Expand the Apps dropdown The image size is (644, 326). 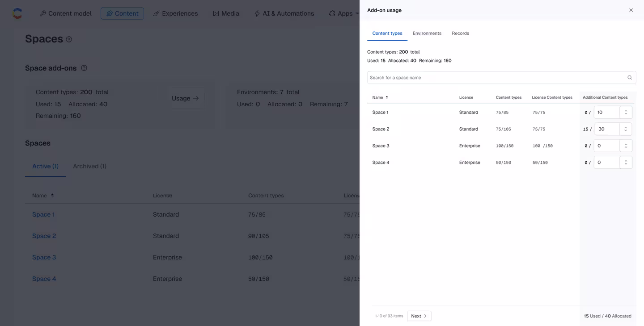pos(343,13)
